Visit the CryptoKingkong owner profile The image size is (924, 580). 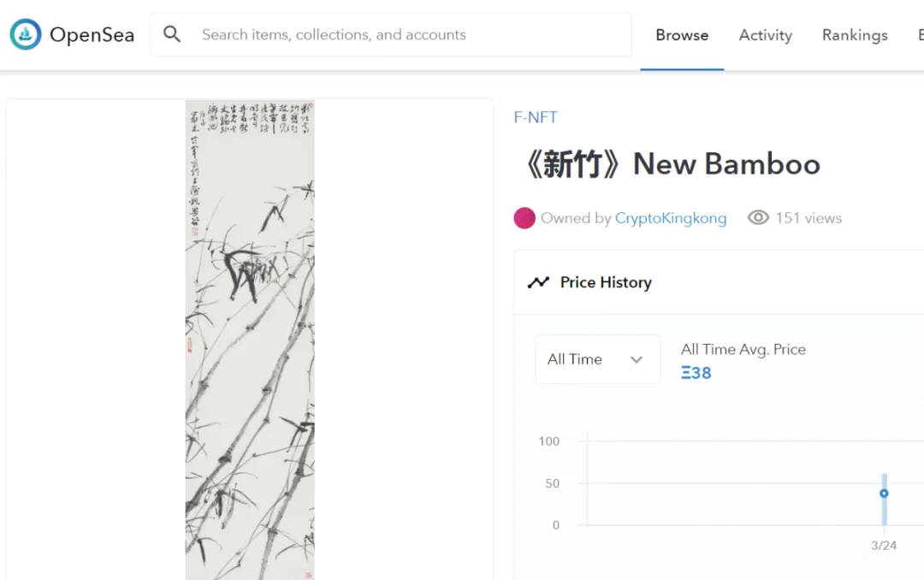(670, 218)
